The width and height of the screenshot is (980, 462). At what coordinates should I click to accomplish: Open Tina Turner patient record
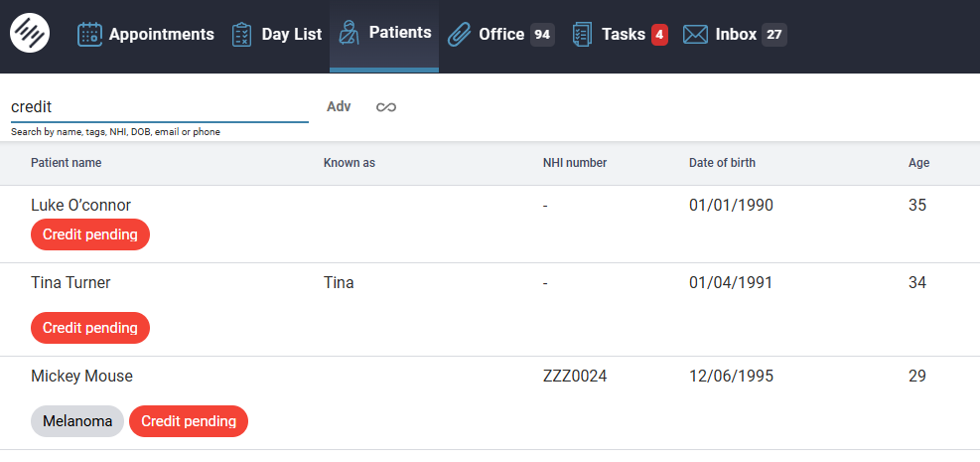70,282
